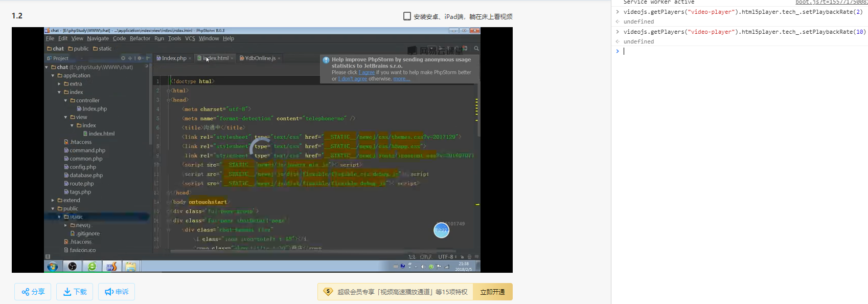Switch to the YdbOnline.js editor tab
Viewport: 868px width, 304px height.
pyautogui.click(x=260, y=58)
